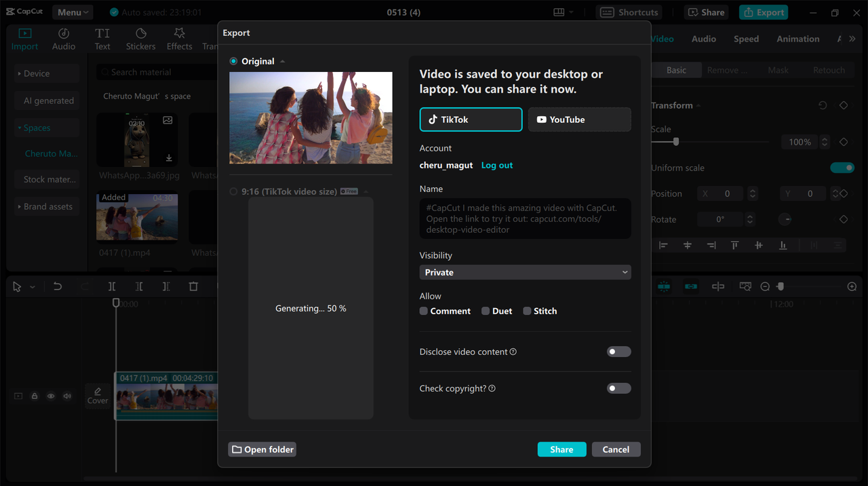The width and height of the screenshot is (868, 486).
Task: Toggle visibility eye of the main track
Action: pos(51,396)
